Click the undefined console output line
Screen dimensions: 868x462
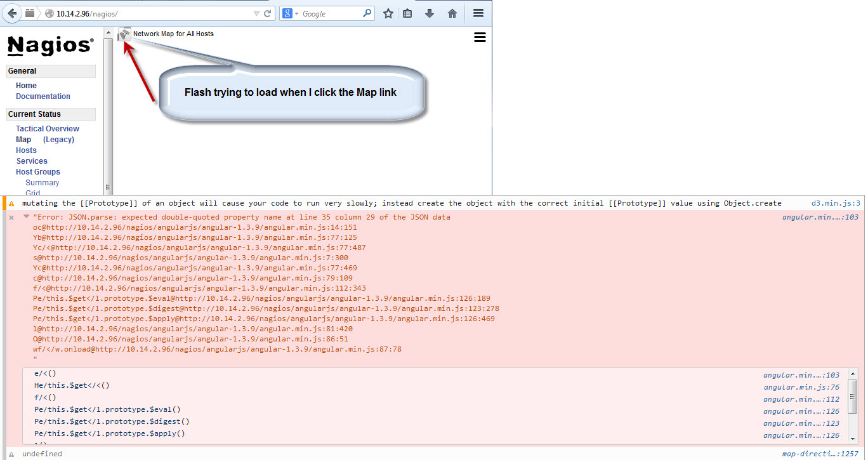click(x=42, y=454)
